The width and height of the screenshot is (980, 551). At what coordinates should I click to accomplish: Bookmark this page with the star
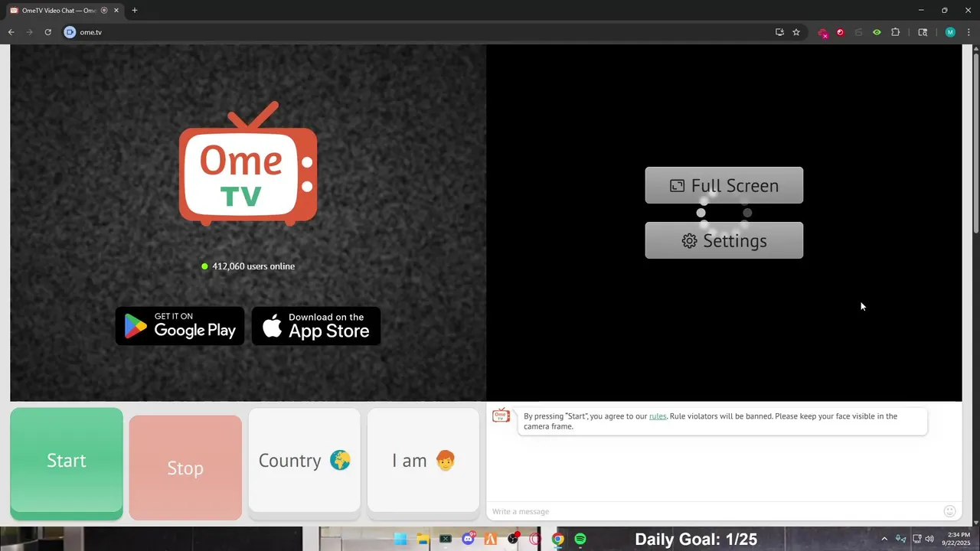(796, 32)
